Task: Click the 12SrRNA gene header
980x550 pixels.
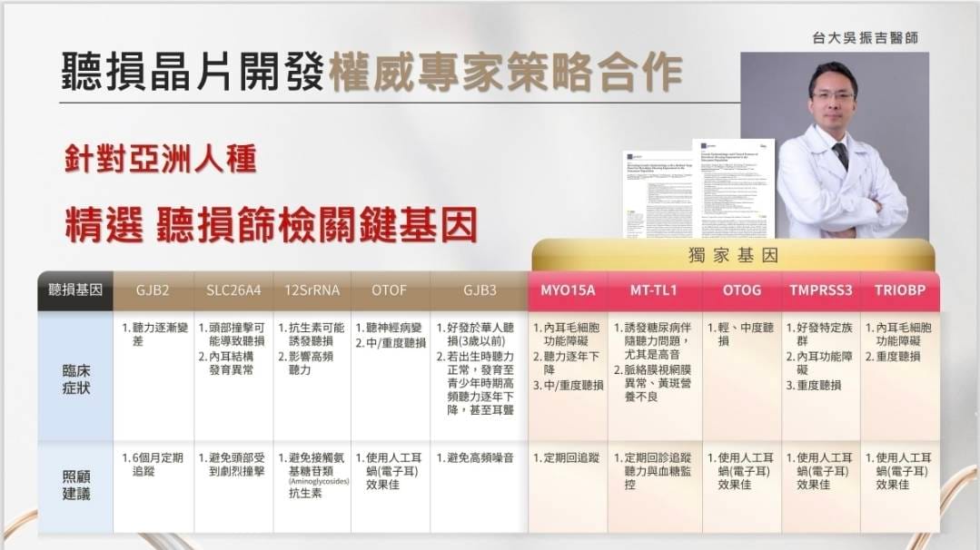Action: [312, 291]
